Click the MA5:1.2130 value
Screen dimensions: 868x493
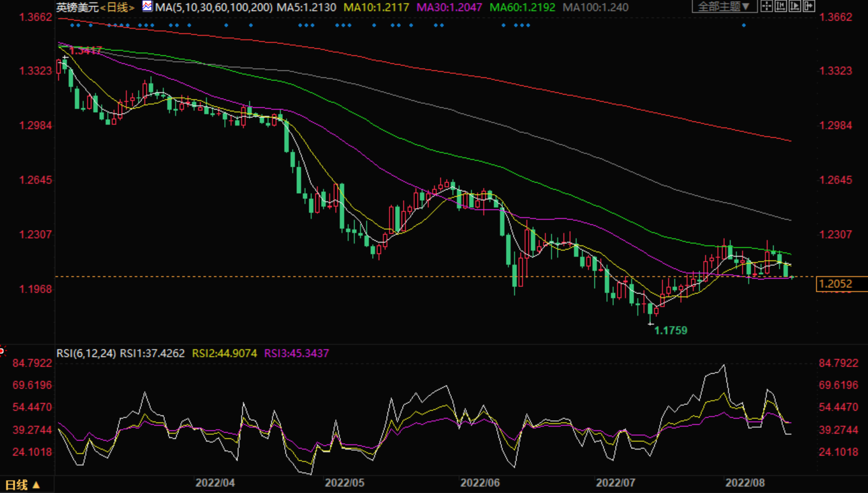click(x=306, y=8)
